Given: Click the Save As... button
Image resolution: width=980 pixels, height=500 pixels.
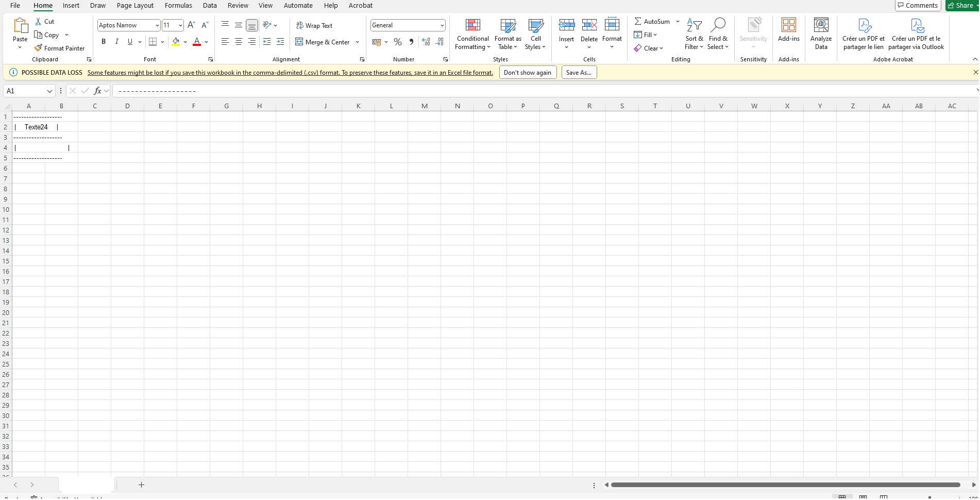Looking at the screenshot, I should (579, 73).
